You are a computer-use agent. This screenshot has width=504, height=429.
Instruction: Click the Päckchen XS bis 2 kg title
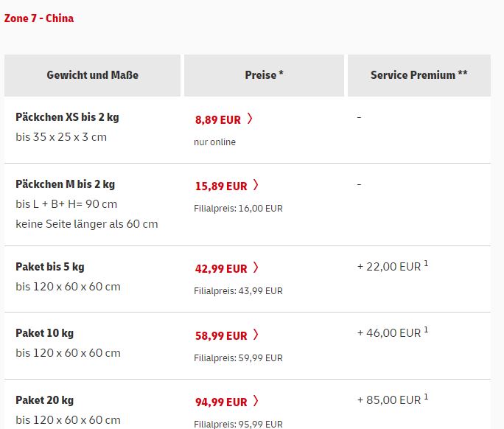(x=67, y=117)
